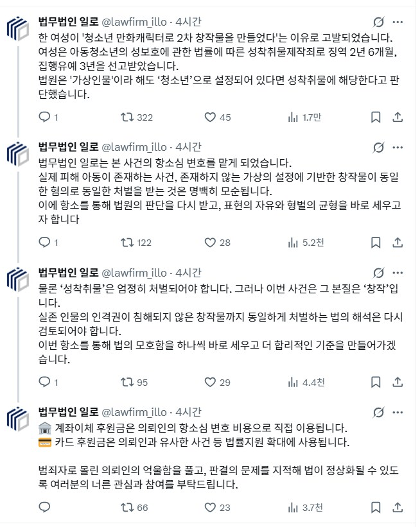This screenshot has height=527, width=420.
Task: Reply to the last tweet about 후원금
Action: click(x=44, y=507)
